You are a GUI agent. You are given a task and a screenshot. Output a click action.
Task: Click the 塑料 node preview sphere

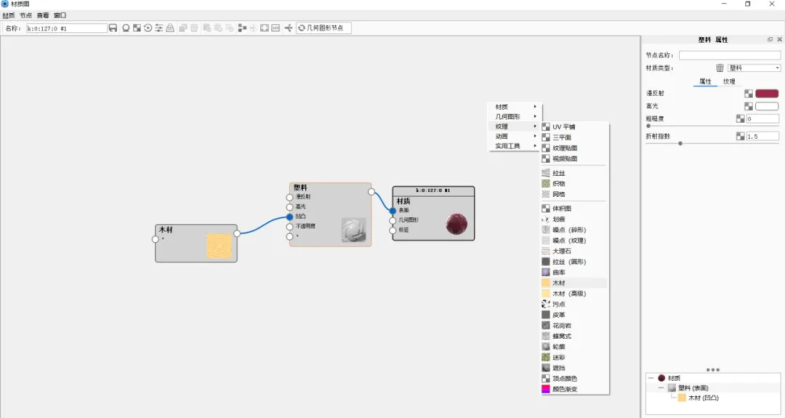(354, 230)
